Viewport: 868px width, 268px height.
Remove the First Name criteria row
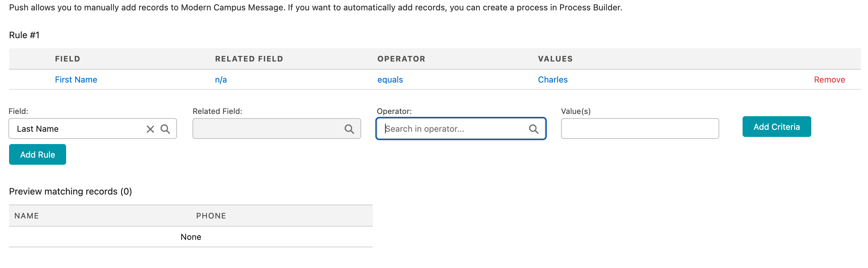(829, 80)
